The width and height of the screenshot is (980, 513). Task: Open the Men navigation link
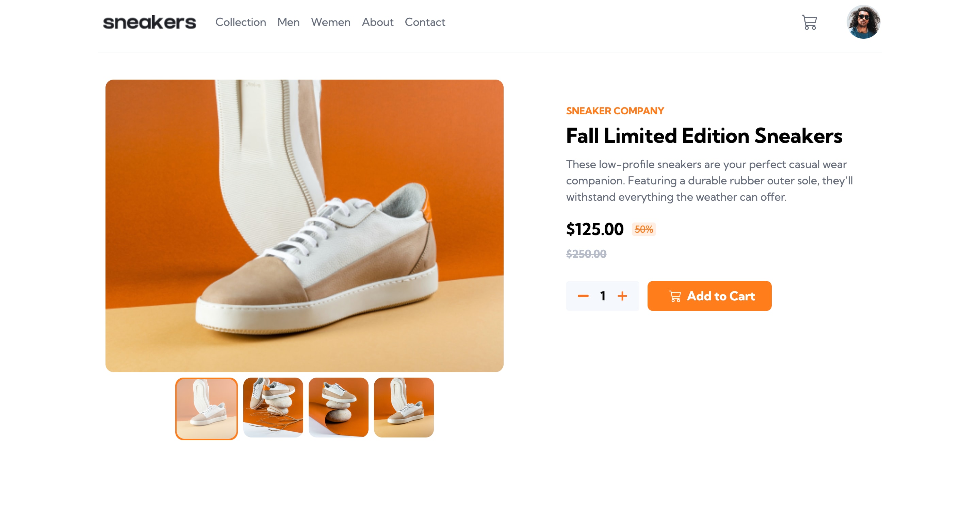click(288, 22)
